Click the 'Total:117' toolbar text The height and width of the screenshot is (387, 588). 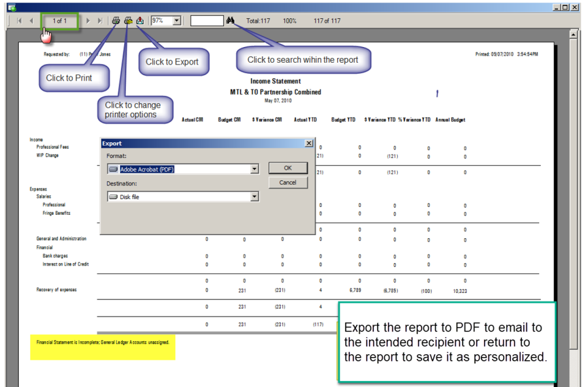258,21
